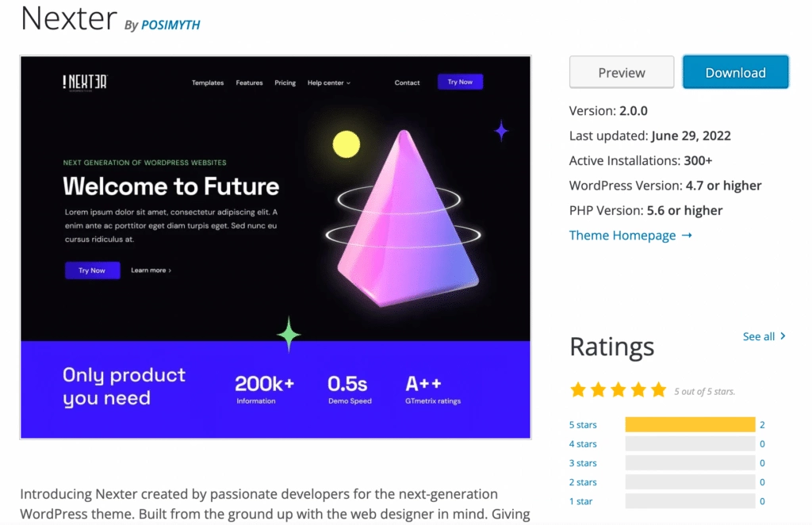
Task: Select the Pricing menu item in preview
Action: [285, 82]
